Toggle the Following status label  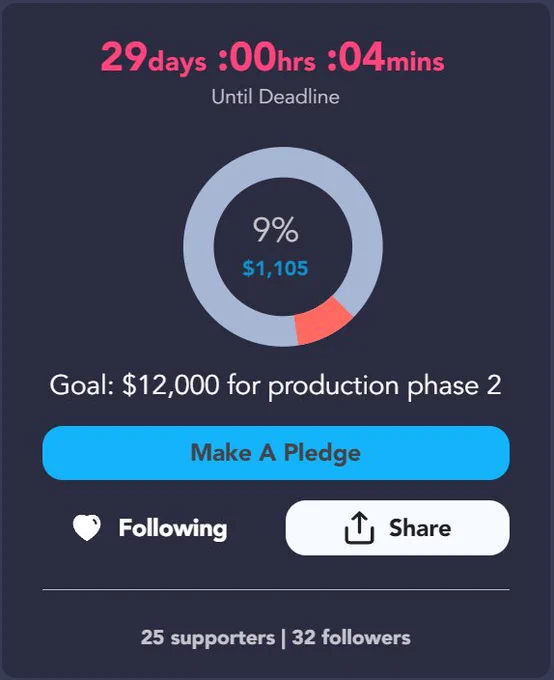(173, 528)
